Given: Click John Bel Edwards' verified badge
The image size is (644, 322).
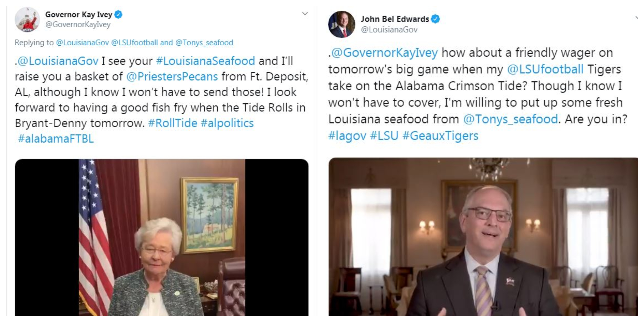Looking at the screenshot, I should (435, 19).
